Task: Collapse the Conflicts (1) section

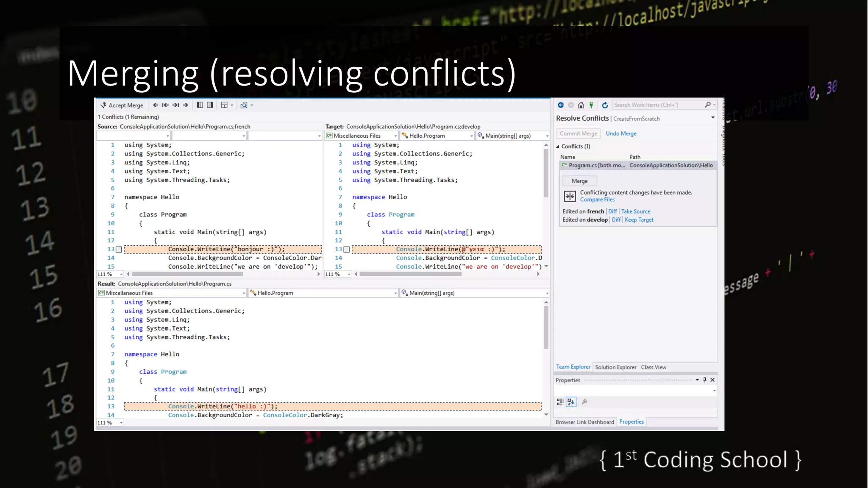Action: pos(558,147)
